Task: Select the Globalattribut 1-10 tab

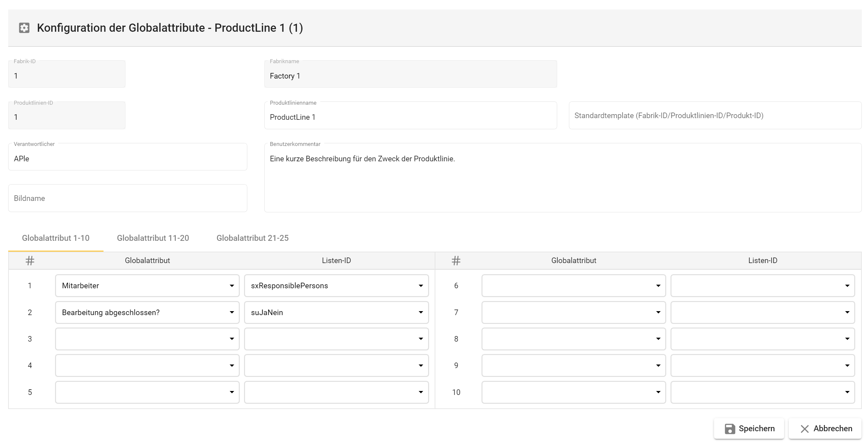Action: (x=56, y=238)
